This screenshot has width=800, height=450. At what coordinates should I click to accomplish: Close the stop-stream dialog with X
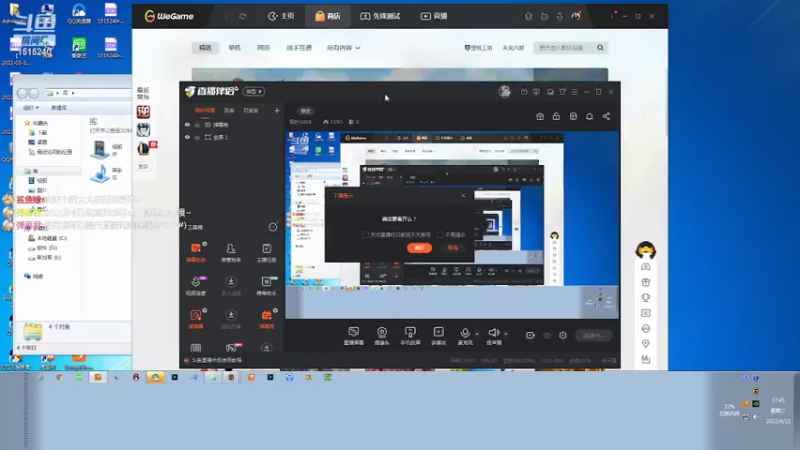point(463,195)
